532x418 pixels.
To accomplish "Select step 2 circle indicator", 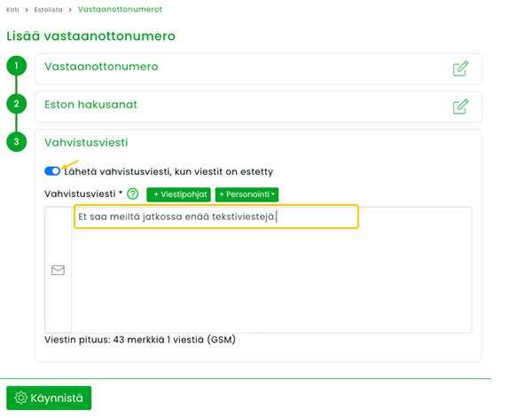I will [x=16, y=104].
